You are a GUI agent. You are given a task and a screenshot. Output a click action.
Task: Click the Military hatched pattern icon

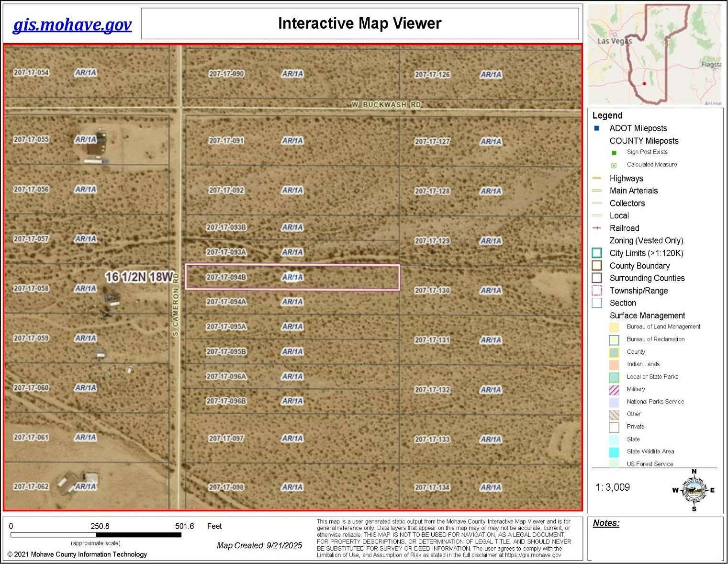pos(615,389)
